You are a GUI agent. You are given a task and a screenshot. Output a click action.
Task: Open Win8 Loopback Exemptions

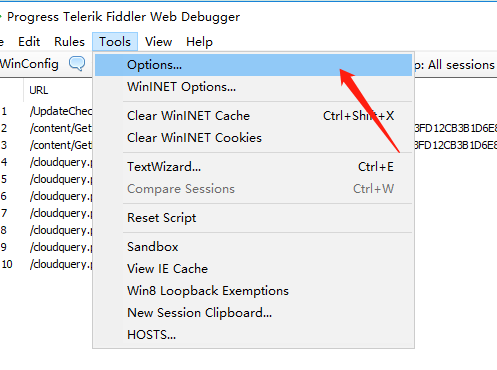point(253,291)
